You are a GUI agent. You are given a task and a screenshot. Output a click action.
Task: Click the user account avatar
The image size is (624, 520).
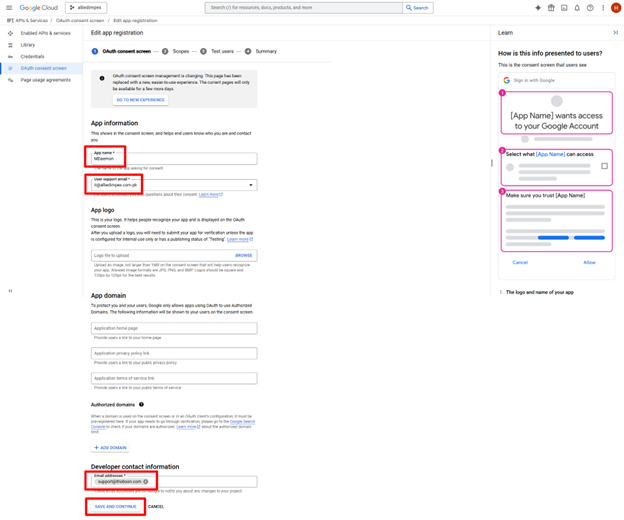click(x=616, y=7)
